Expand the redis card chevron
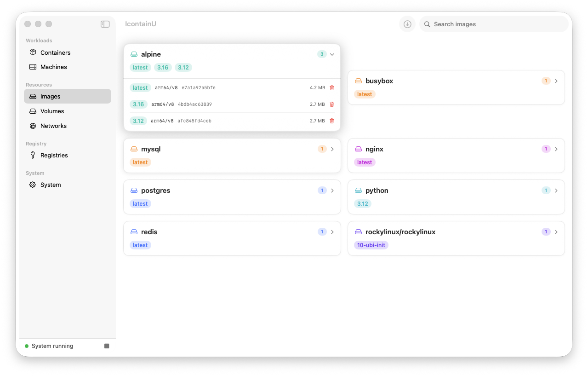Viewport: 588px width, 376px height. pos(332,232)
